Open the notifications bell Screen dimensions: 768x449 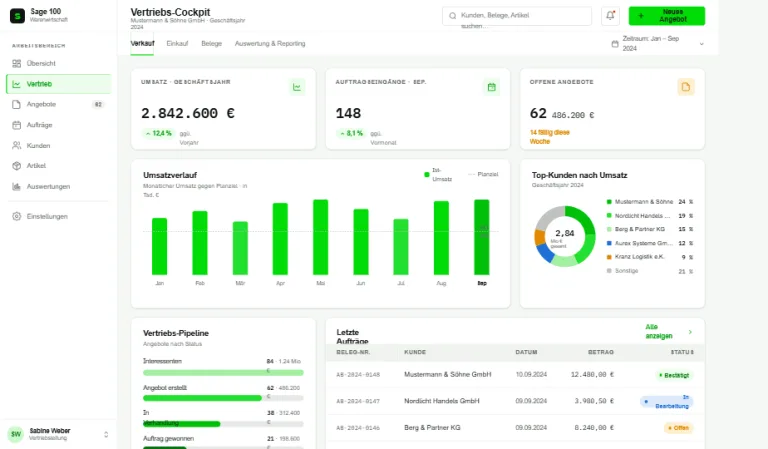(610, 16)
